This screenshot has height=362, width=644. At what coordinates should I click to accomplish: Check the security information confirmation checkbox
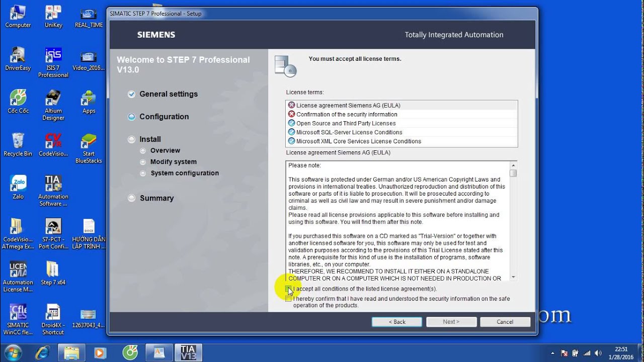point(288,299)
